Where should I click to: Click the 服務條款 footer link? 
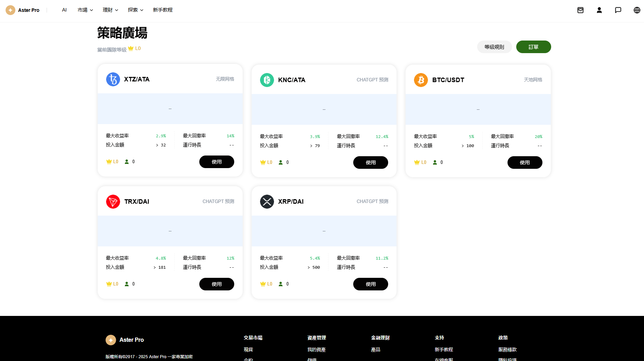coord(508,349)
